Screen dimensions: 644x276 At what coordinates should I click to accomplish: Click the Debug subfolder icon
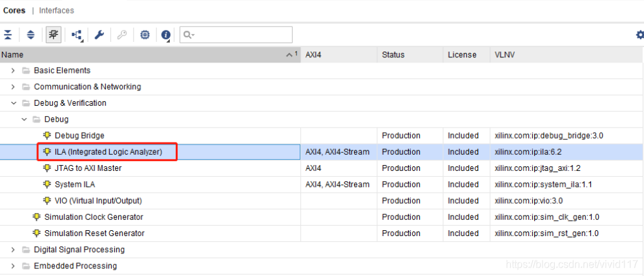tap(37, 119)
